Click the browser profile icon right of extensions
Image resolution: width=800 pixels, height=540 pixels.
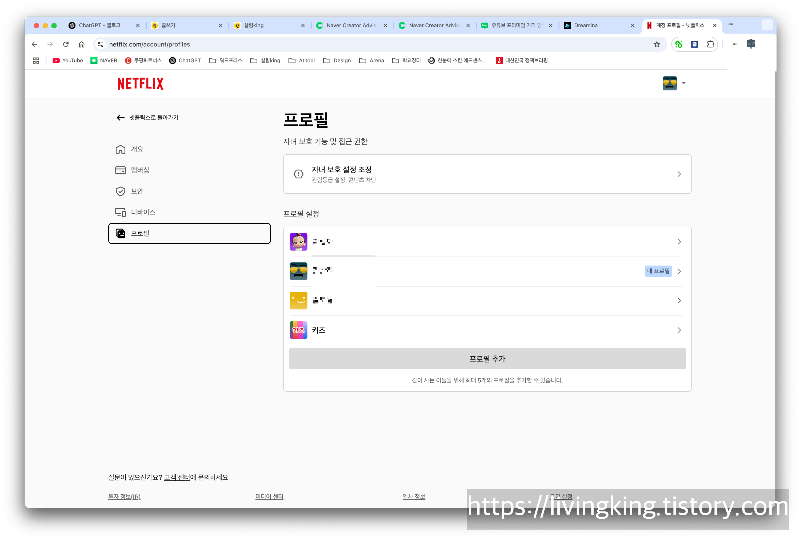click(751, 44)
